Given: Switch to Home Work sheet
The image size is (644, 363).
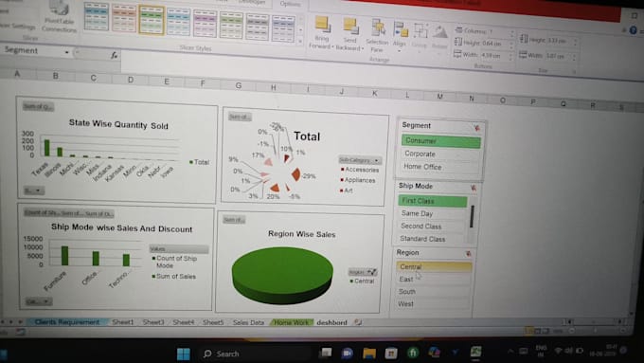Looking at the screenshot, I should click(x=291, y=322).
